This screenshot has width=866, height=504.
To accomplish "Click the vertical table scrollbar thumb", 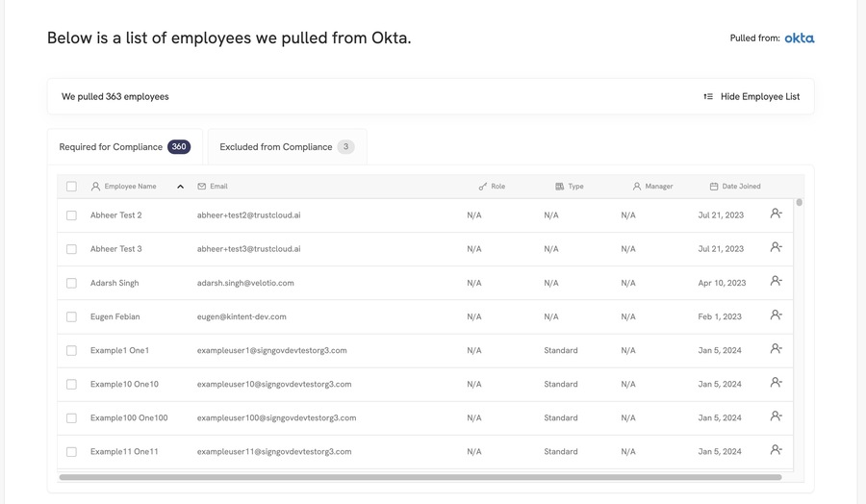I will tap(800, 203).
